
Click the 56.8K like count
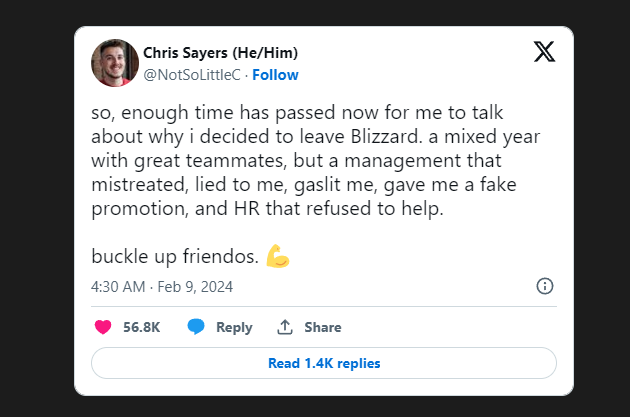(142, 327)
